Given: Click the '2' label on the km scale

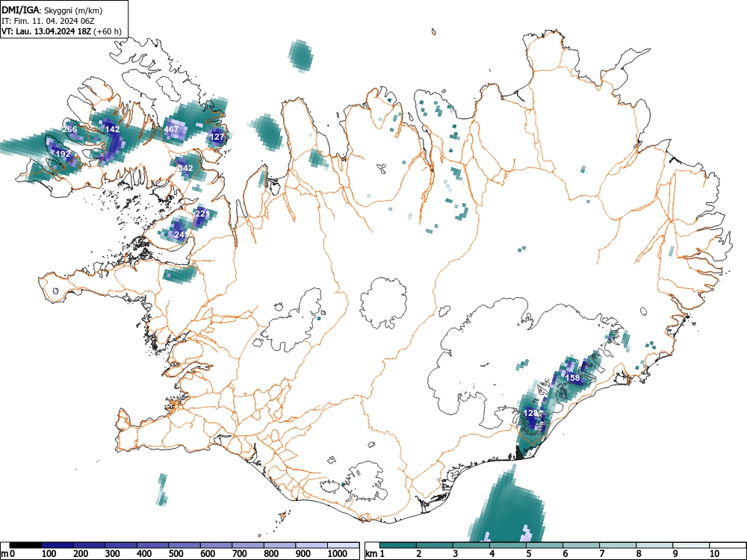Looking at the screenshot, I should (419, 554).
